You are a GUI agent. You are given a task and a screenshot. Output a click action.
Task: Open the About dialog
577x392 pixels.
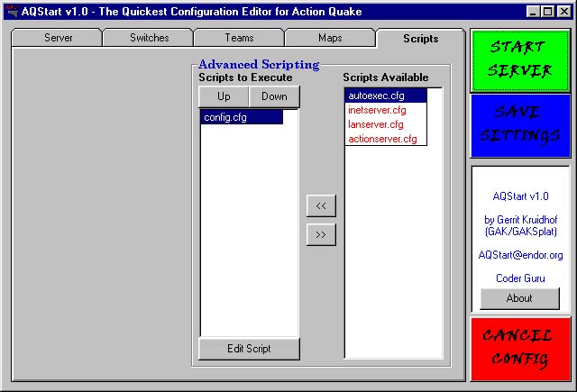pos(519,298)
